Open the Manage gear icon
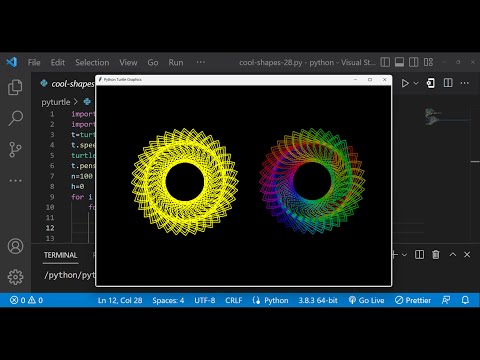Image resolution: width=480 pixels, height=360 pixels. 15,277
